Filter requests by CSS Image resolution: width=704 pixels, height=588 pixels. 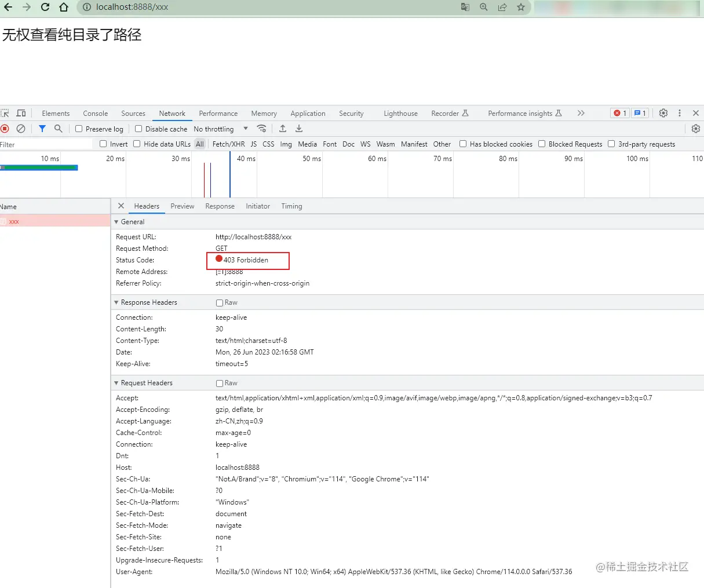point(268,144)
